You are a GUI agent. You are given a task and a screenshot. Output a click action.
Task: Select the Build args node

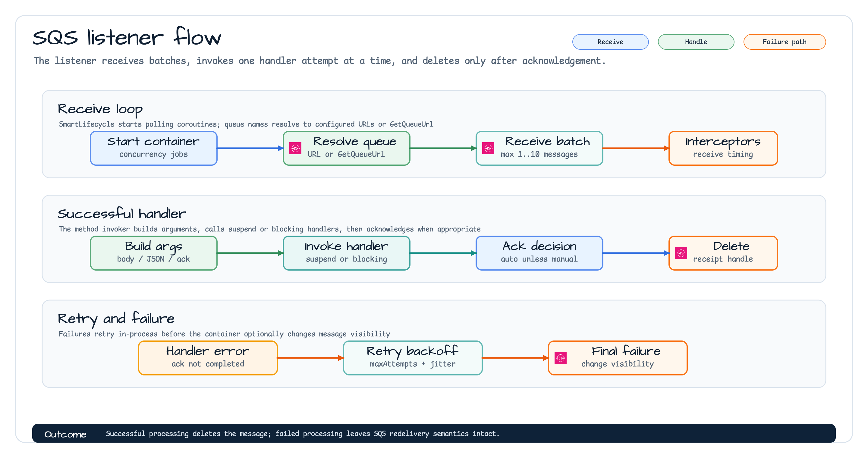(x=154, y=253)
